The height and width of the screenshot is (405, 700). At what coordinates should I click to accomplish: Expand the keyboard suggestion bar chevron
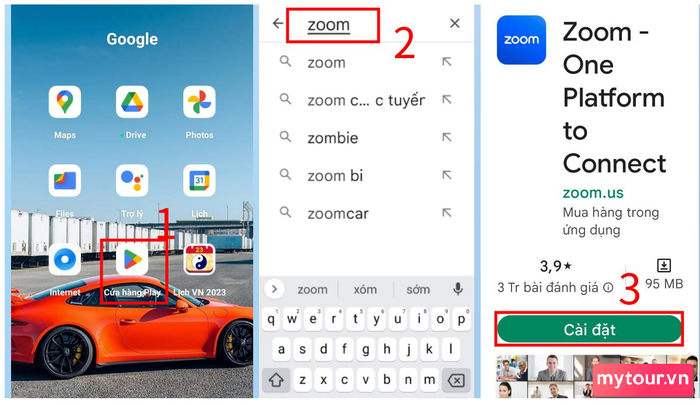[275, 289]
